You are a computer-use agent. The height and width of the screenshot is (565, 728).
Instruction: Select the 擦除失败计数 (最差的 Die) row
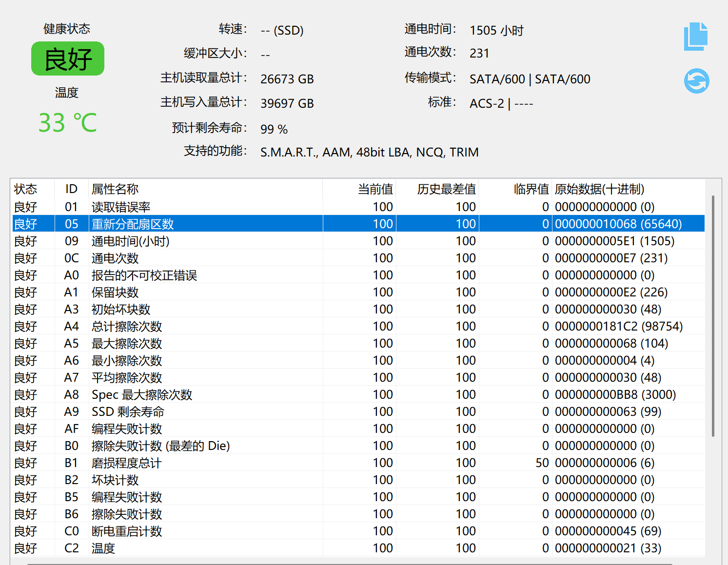click(x=357, y=446)
